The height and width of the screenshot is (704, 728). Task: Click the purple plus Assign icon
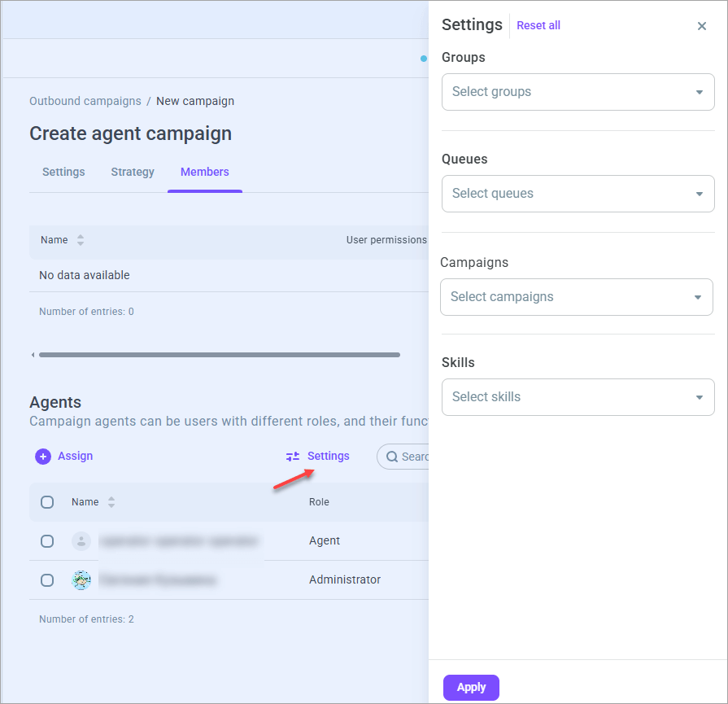point(43,457)
